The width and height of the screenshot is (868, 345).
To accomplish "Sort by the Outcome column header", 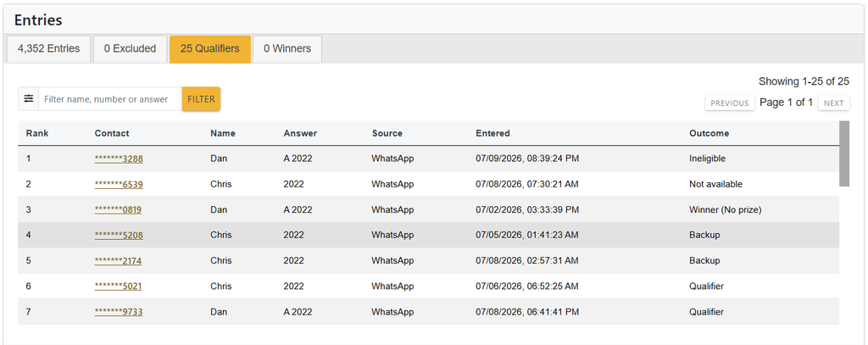I will (709, 133).
